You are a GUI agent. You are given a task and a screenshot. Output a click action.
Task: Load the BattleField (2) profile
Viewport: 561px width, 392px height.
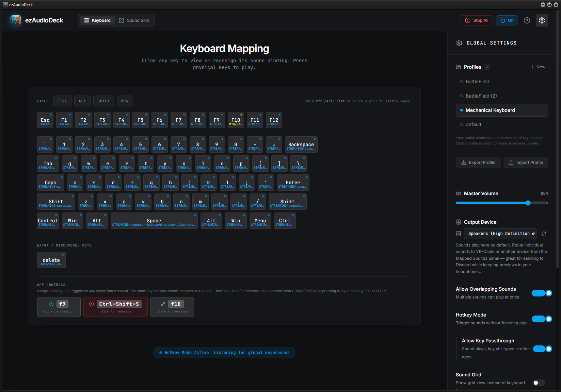pos(481,96)
